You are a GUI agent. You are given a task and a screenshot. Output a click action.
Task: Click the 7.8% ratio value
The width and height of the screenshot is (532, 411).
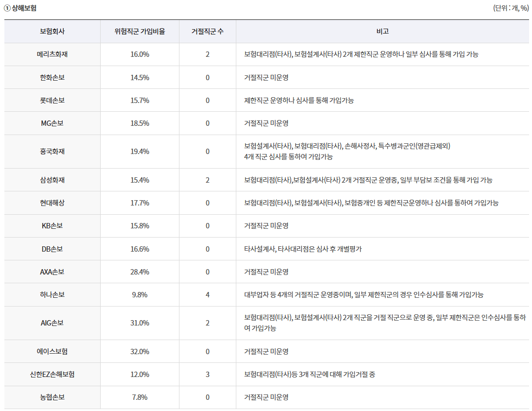[140, 397]
